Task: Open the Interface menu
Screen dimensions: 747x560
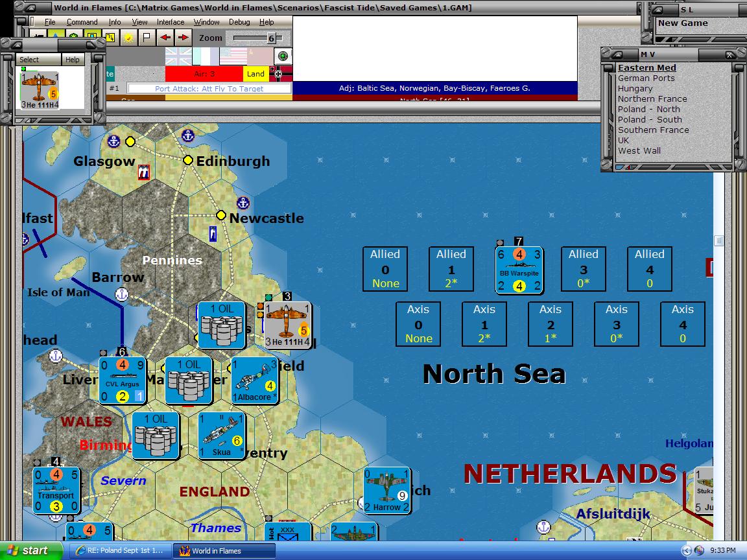Action: pyautogui.click(x=171, y=22)
